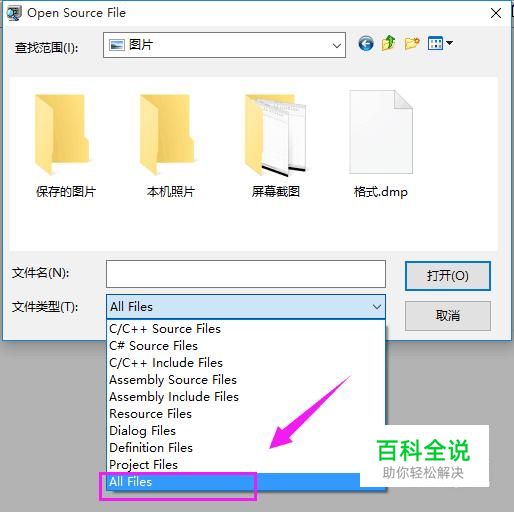Screen dimensions: 514x512
Task: Click the 取消 cancel button
Action: coord(448,316)
